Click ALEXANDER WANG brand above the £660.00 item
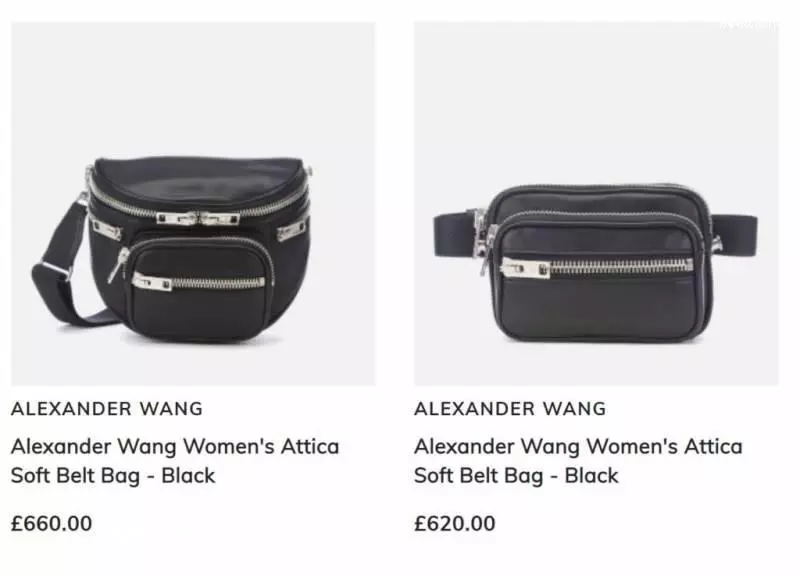Image resolution: width=800 pixels, height=575 pixels. coord(107,409)
